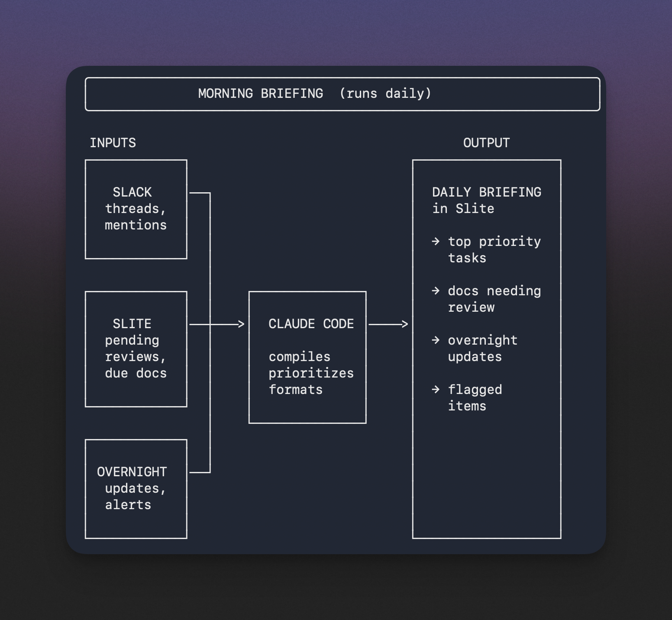This screenshot has width=672, height=620.
Task: Click the in Slite link text
Action: [462, 208]
